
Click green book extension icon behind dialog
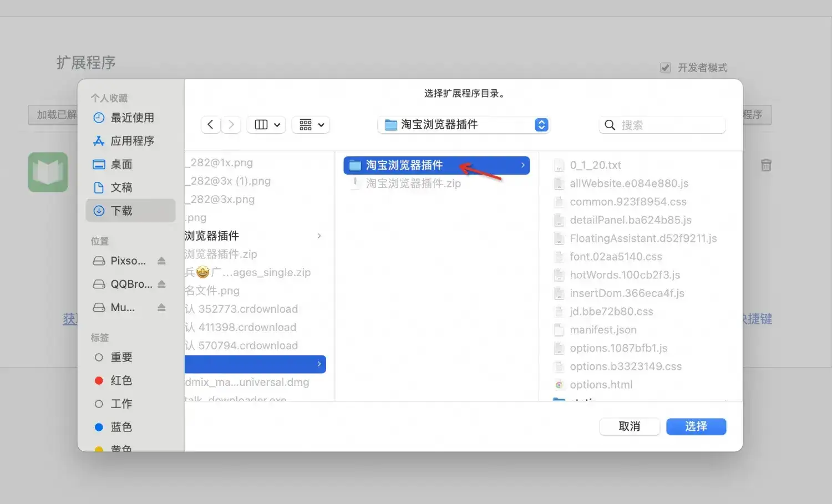point(48,172)
